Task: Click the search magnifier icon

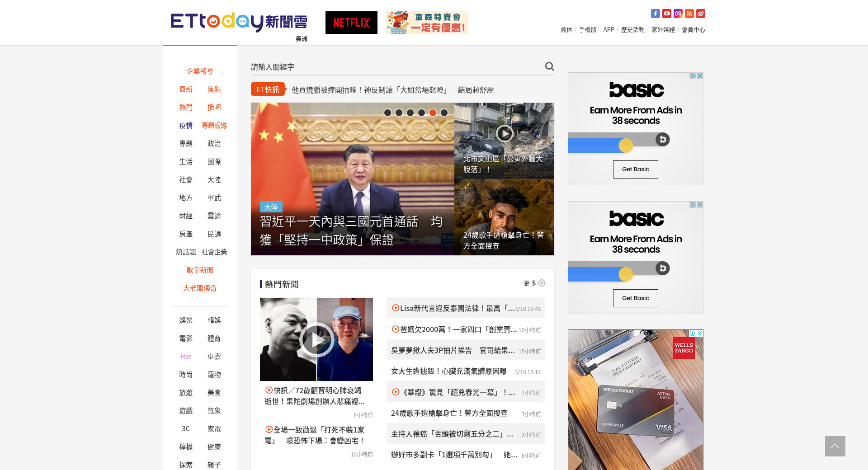Action: [549, 66]
